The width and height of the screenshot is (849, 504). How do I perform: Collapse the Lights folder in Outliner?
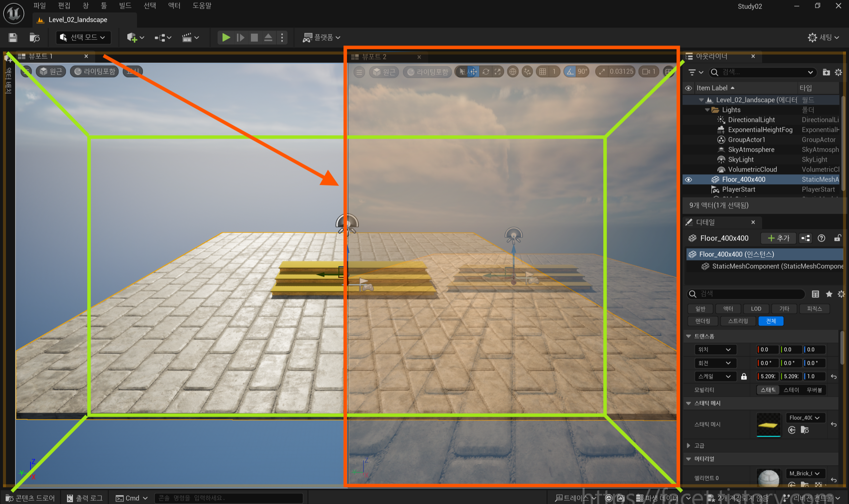707,110
